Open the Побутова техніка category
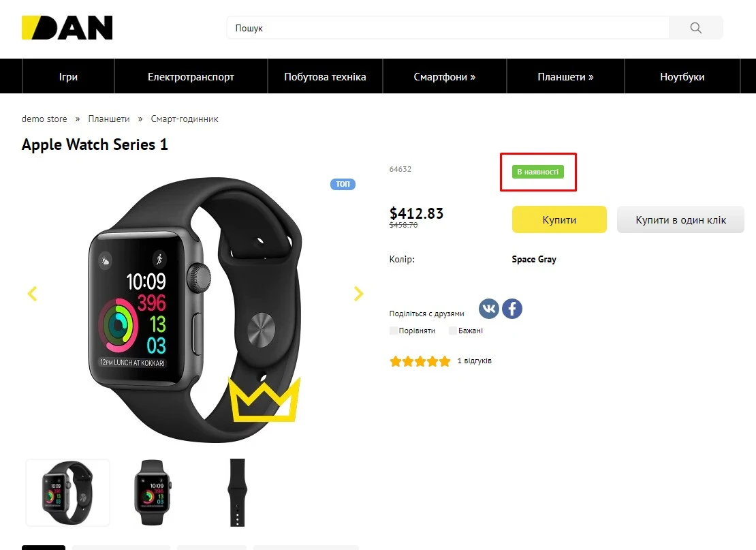This screenshot has height=550, width=756. click(x=325, y=76)
